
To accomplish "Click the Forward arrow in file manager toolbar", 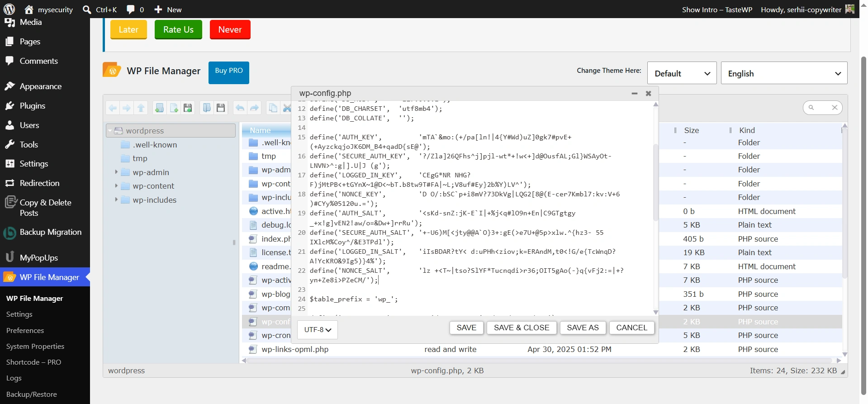I will point(127,108).
